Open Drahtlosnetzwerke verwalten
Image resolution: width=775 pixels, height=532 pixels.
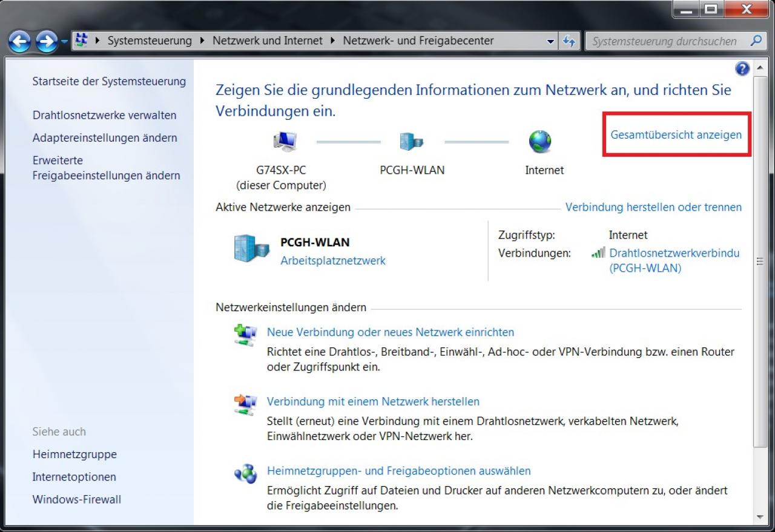[104, 115]
